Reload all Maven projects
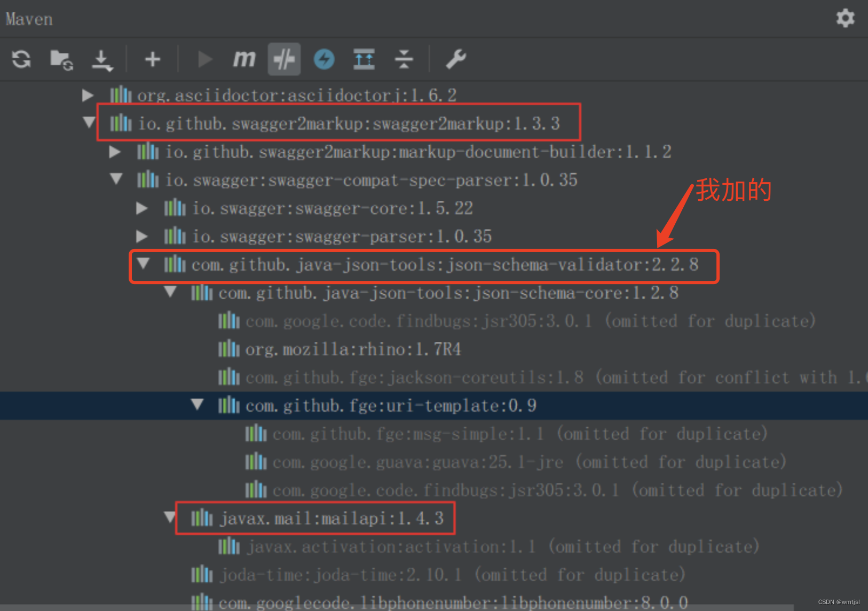This screenshot has width=868, height=611. 21,59
